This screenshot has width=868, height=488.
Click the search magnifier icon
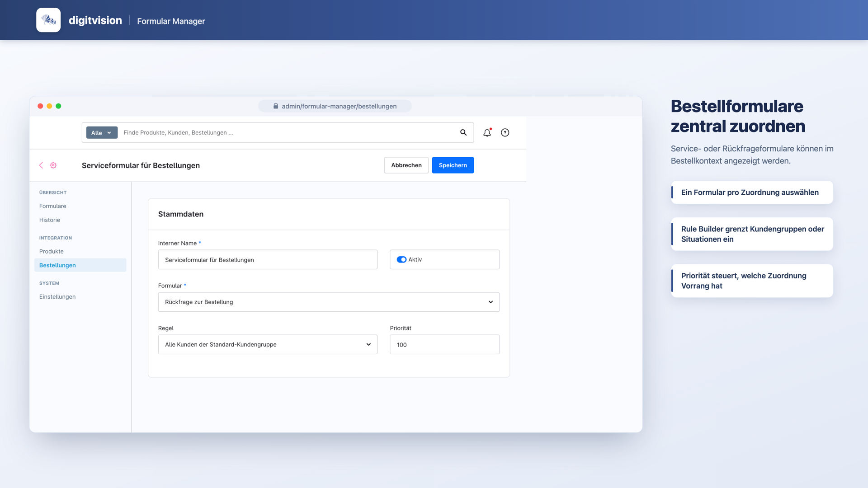[x=463, y=132]
